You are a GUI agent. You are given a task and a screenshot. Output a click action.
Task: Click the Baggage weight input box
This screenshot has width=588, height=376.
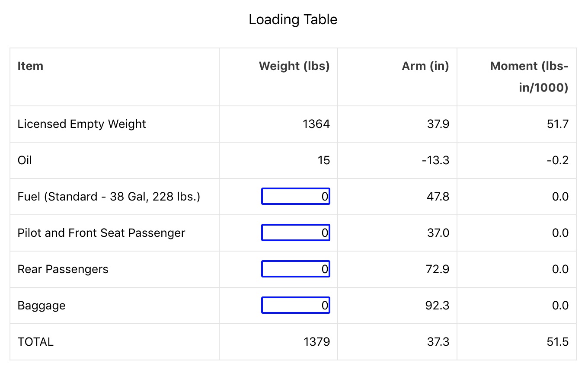[x=296, y=306]
